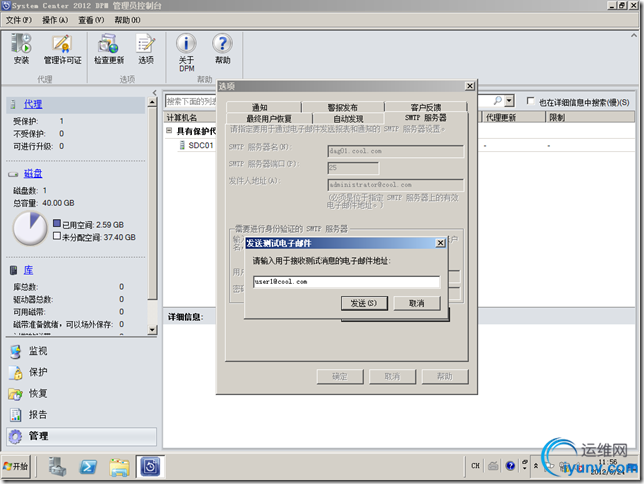The height and width of the screenshot is (484, 644).
Task: Click the sender address (发件人地址) field
Action: click(396, 185)
